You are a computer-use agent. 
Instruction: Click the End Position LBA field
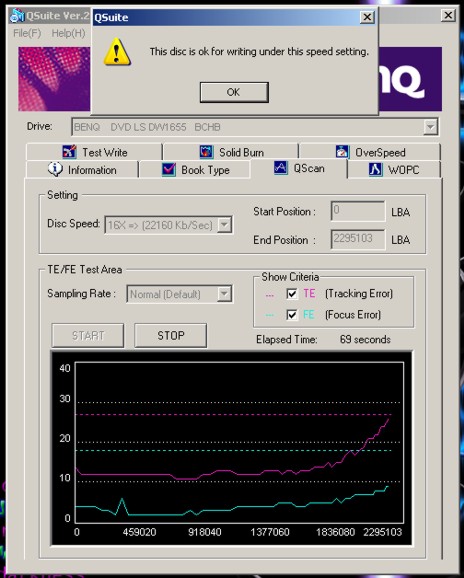tap(358, 239)
